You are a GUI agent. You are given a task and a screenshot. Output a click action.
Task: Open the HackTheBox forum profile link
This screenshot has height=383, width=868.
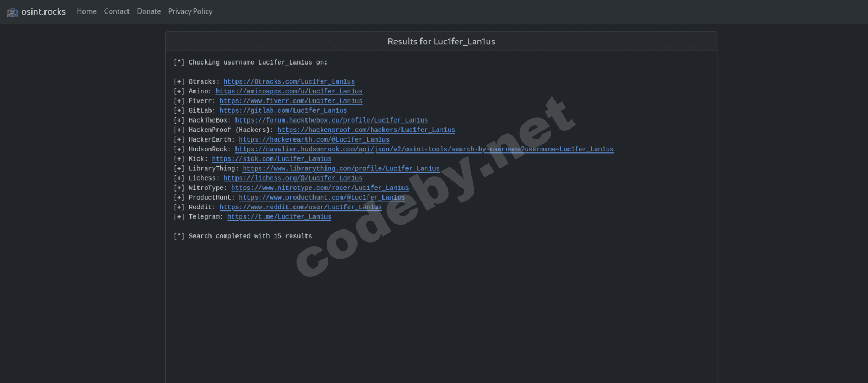pyautogui.click(x=331, y=120)
